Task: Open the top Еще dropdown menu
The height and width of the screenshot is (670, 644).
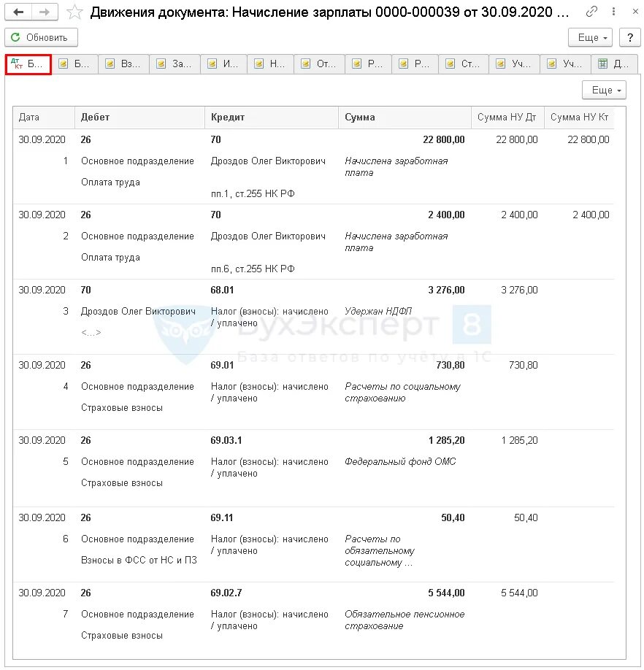Action: point(590,38)
